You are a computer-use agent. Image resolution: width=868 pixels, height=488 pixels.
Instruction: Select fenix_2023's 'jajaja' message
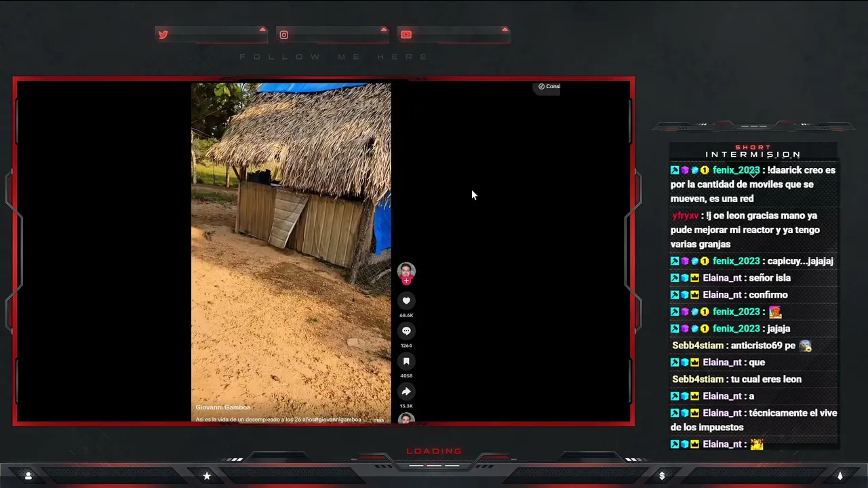730,329
